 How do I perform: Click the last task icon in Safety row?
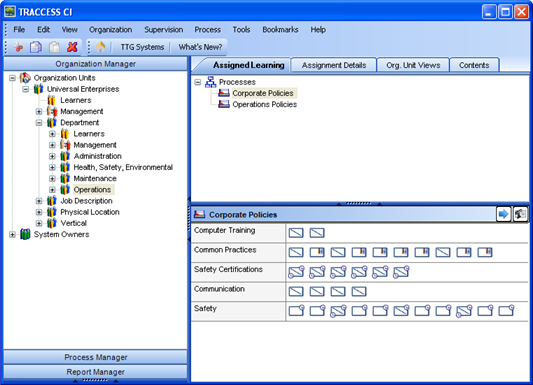coord(506,310)
